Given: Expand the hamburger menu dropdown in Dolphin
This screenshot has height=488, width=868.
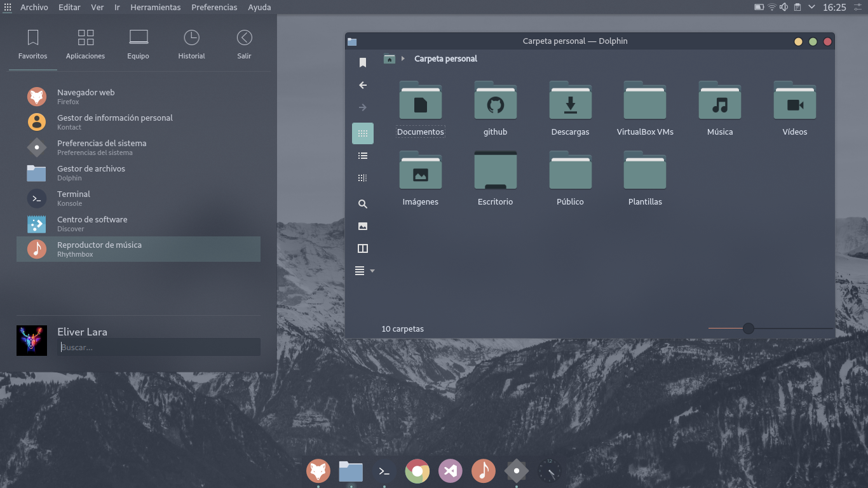Looking at the screenshot, I should tap(364, 271).
